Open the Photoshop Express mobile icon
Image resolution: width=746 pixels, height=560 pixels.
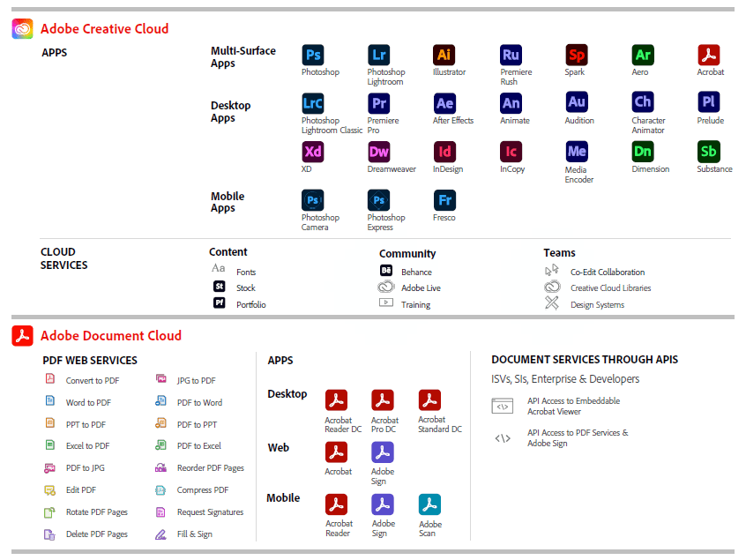(378, 200)
